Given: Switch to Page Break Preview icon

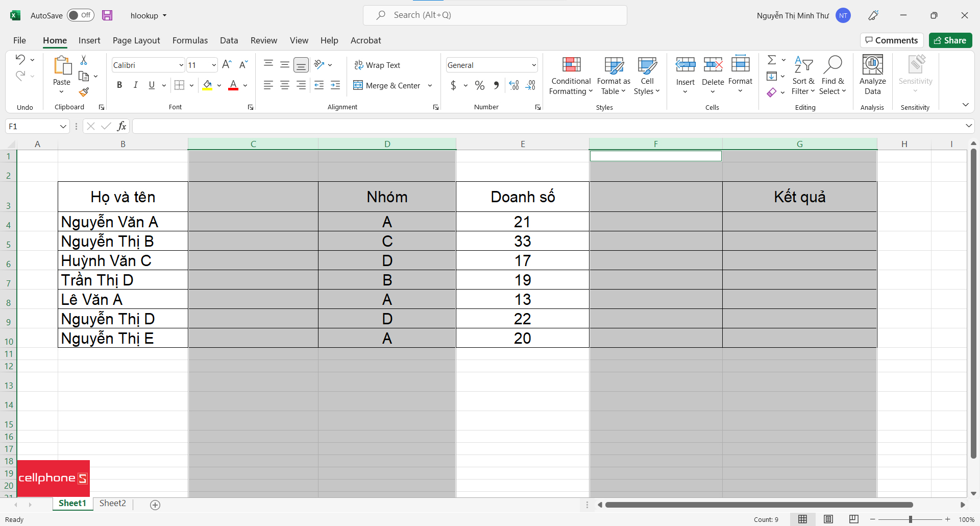Looking at the screenshot, I should (x=854, y=519).
